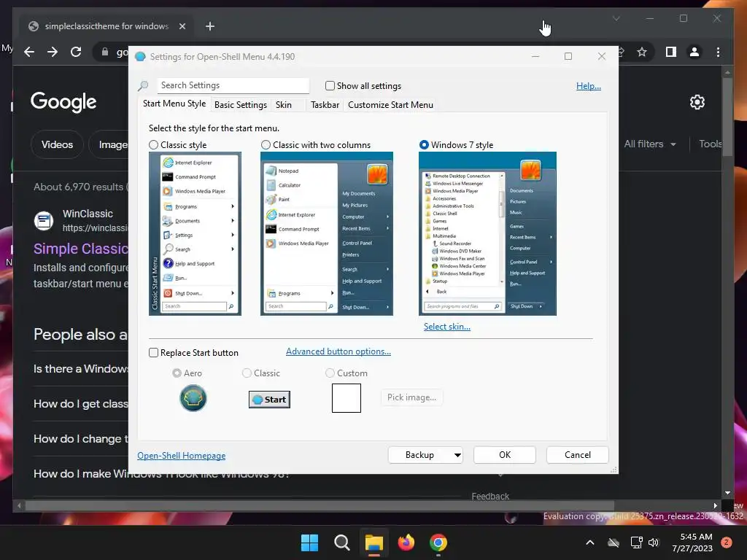Open network status tray icon

click(636, 542)
